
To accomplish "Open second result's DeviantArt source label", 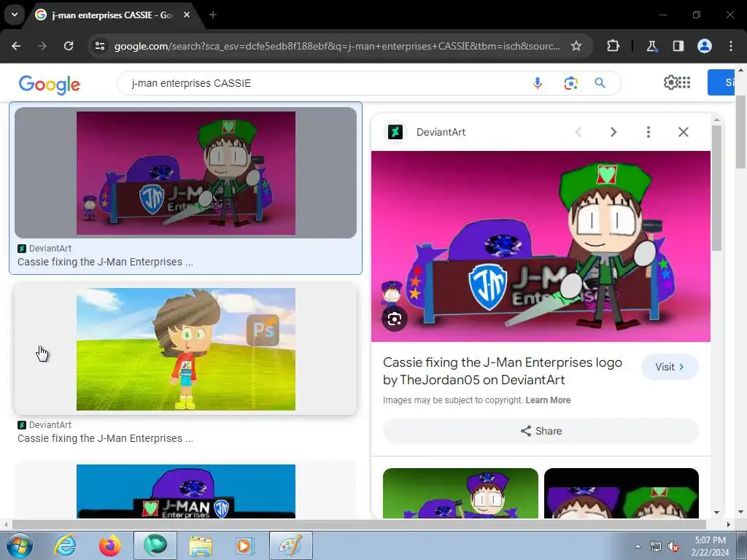I will tap(44, 425).
